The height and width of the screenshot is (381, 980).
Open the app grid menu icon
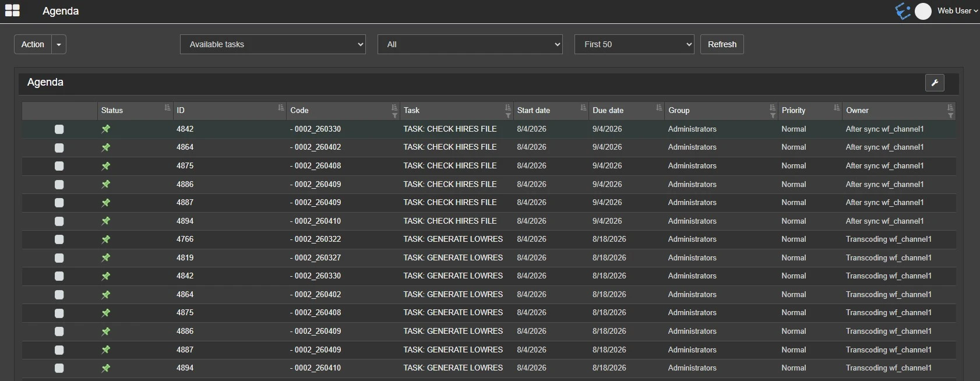(12, 10)
